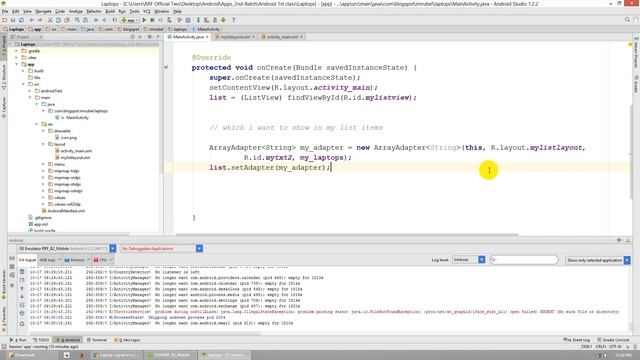Click the Open file toolbar icon

[4, 20]
